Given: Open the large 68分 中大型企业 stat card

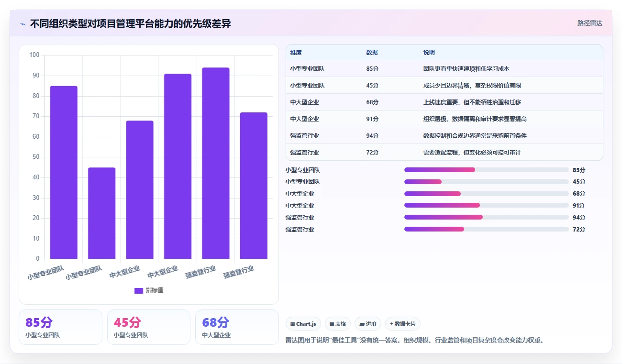Looking at the screenshot, I should [x=237, y=327].
